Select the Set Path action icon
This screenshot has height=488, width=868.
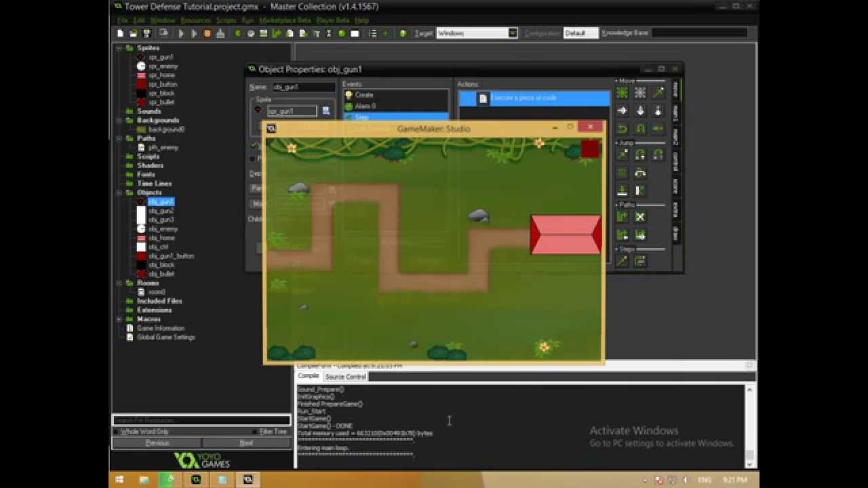click(622, 217)
